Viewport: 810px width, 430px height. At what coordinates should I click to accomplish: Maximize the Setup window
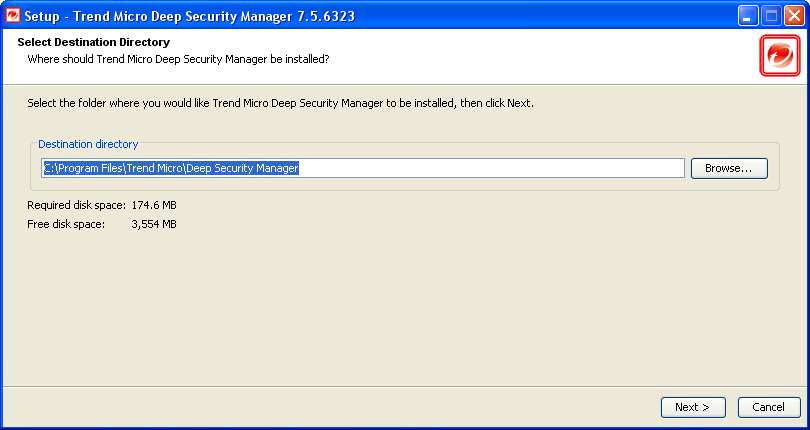tap(771, 16)
